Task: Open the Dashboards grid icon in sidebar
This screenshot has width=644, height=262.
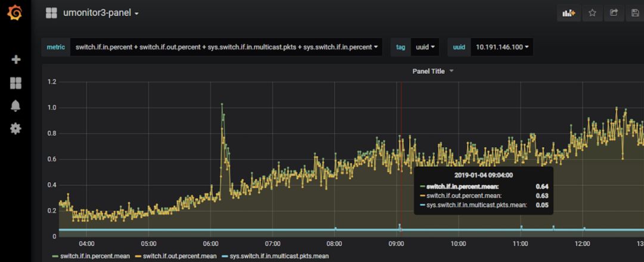Action: [16, 83]
